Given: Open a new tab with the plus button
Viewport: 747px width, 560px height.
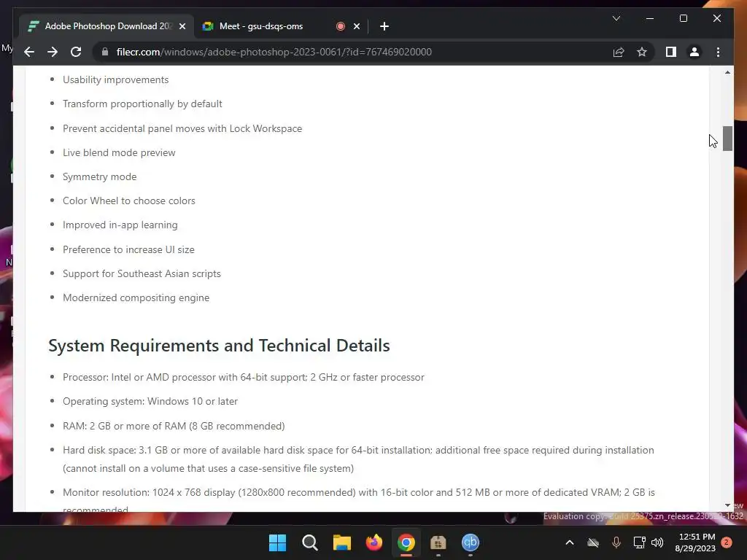Looking at the screenshot, I should pyautogui.click(x=384, y=26).
